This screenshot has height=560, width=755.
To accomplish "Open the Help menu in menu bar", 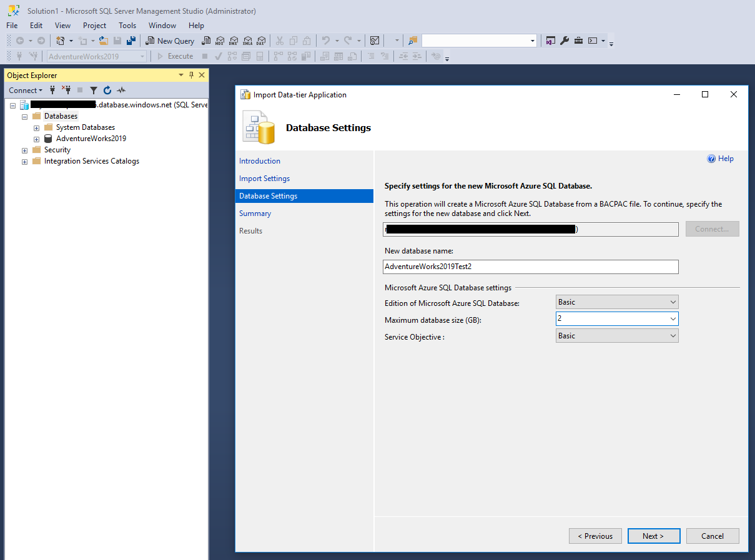I will point(196,26).
